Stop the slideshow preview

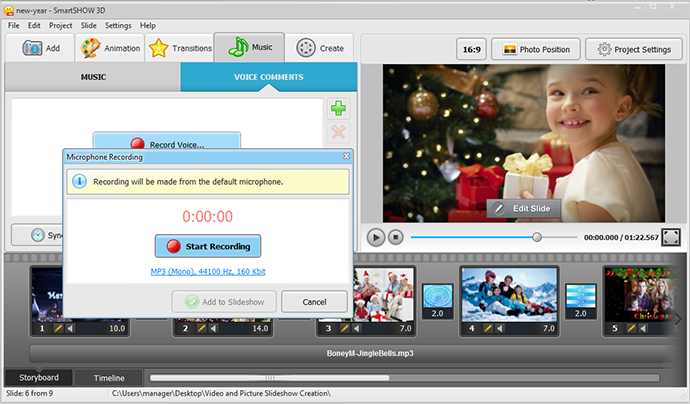coord(396,238)
